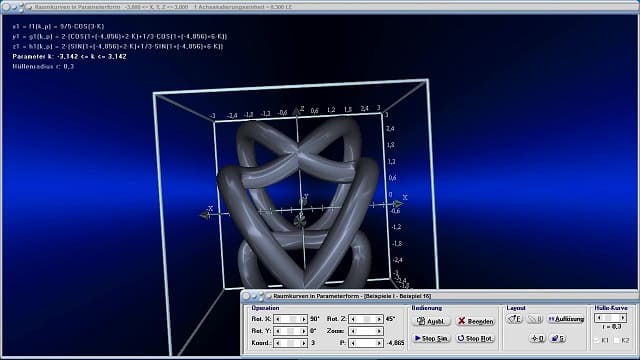Decrease Hülle-Kurve radius with left arrow
The image size is (640, 360).
point(599,318)
